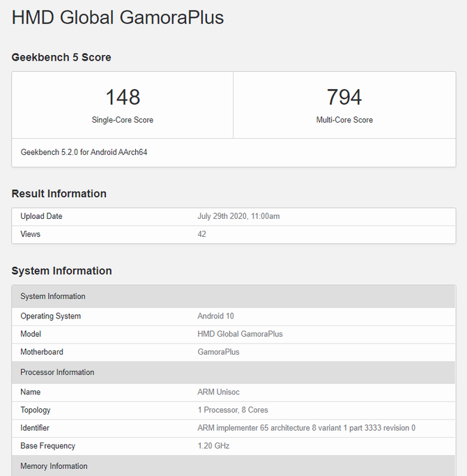The height and width of the screenshot is (476, 467).
Task: Select the HMD Global GamoraPlus model value
Action: (240, 334)
